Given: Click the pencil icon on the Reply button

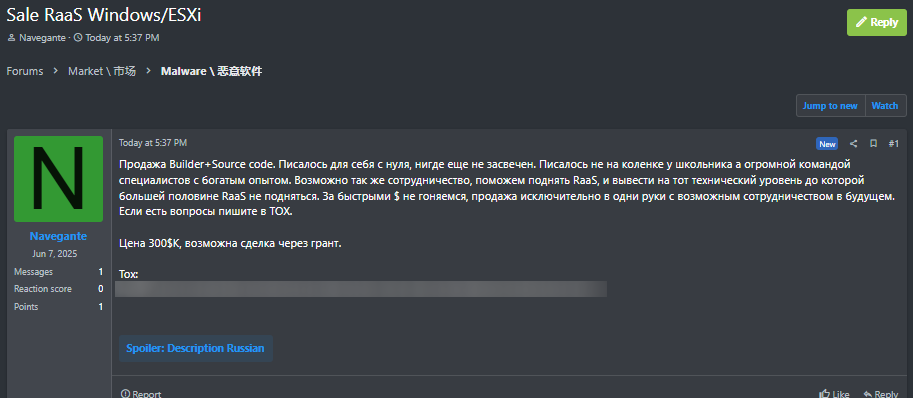Looking at the screenshot, I should pos(861,23).
